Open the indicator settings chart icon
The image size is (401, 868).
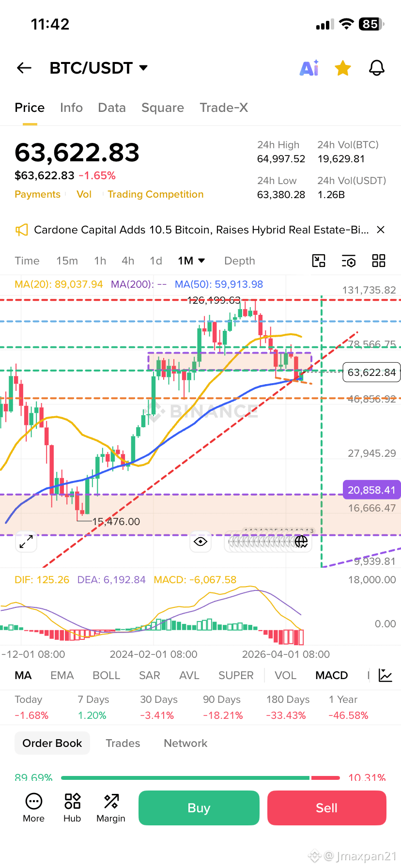click(386, 675)
